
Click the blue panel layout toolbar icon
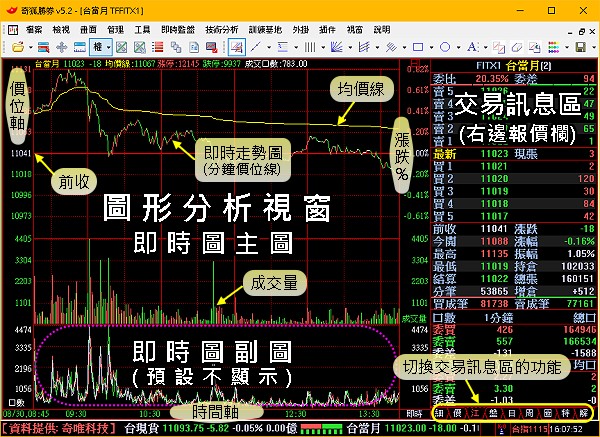point(80,47)
